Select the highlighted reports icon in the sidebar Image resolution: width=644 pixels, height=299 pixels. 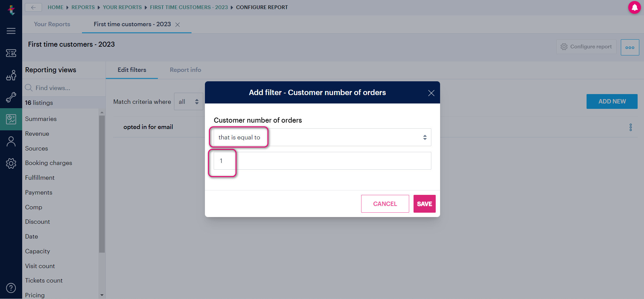pos(11,119)
